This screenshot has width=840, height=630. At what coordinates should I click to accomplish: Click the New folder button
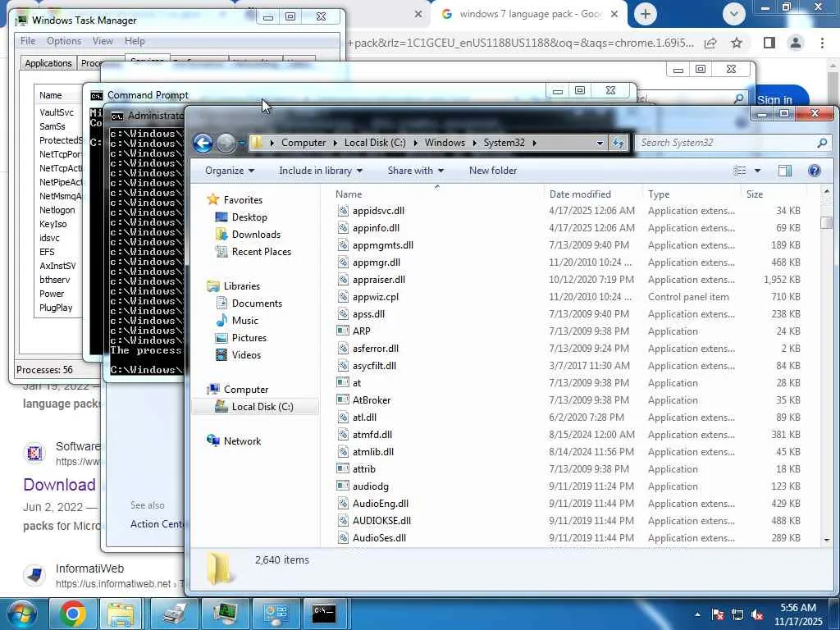493,171
